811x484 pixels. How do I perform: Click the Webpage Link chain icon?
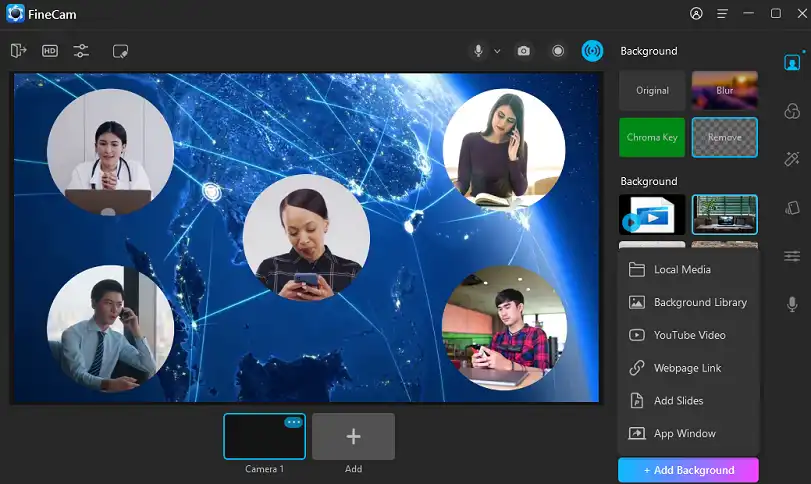[x=636, y=368]
